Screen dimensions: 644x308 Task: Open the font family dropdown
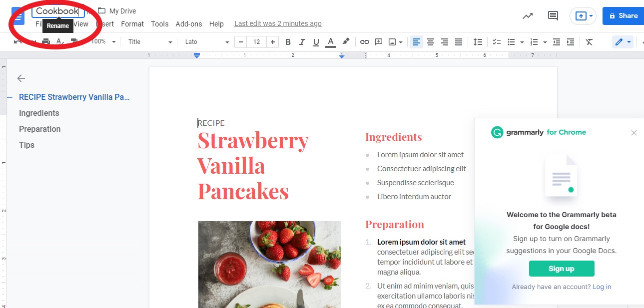click(206, 42)
